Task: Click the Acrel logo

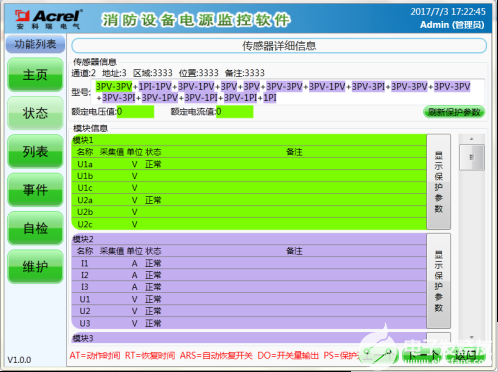Action: [48, 18]
